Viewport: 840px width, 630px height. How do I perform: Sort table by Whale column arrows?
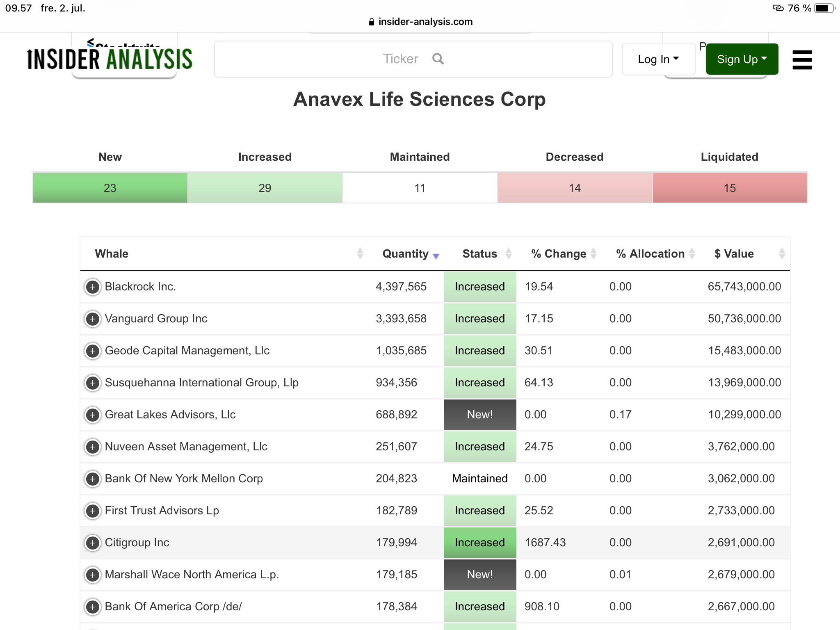click(360, 254)
